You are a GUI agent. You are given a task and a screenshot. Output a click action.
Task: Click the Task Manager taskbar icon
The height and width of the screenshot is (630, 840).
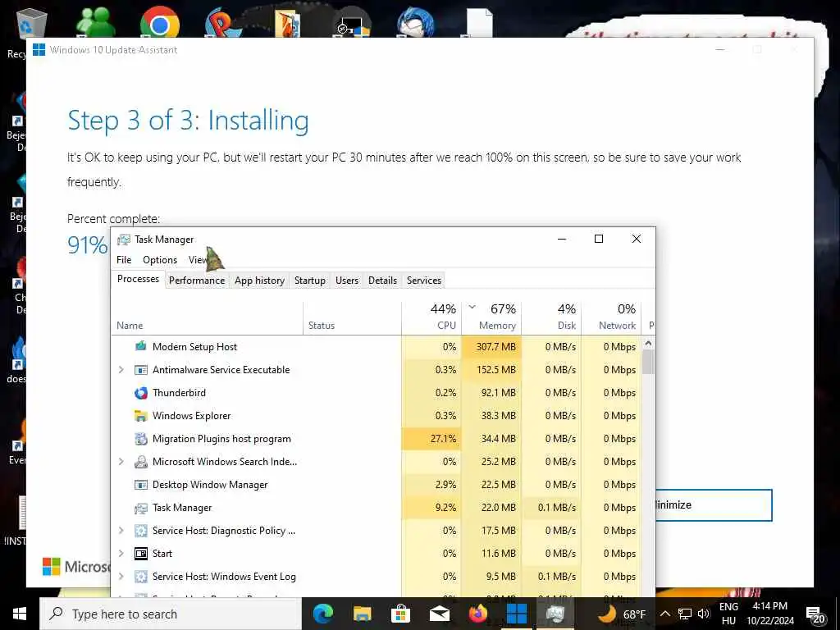coord(555,614)
